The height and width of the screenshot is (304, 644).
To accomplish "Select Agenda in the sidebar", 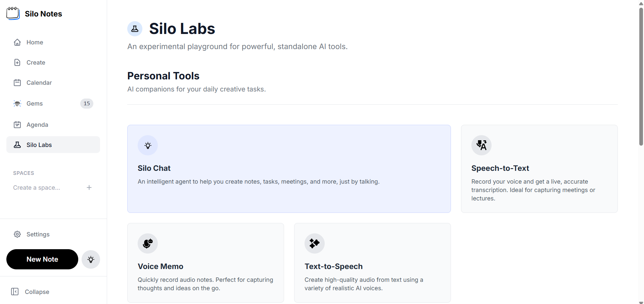I will pyautogui.click(x=53, y=125).
